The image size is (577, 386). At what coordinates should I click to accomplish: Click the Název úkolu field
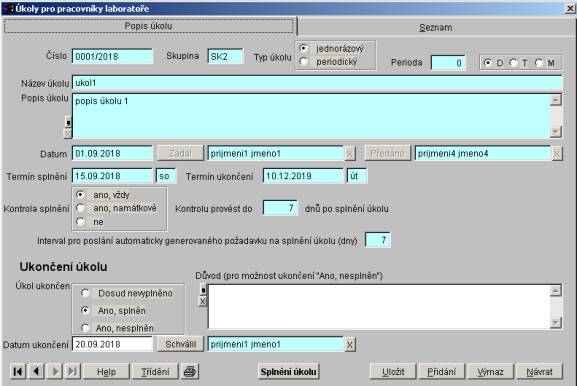tap(317, 83)
